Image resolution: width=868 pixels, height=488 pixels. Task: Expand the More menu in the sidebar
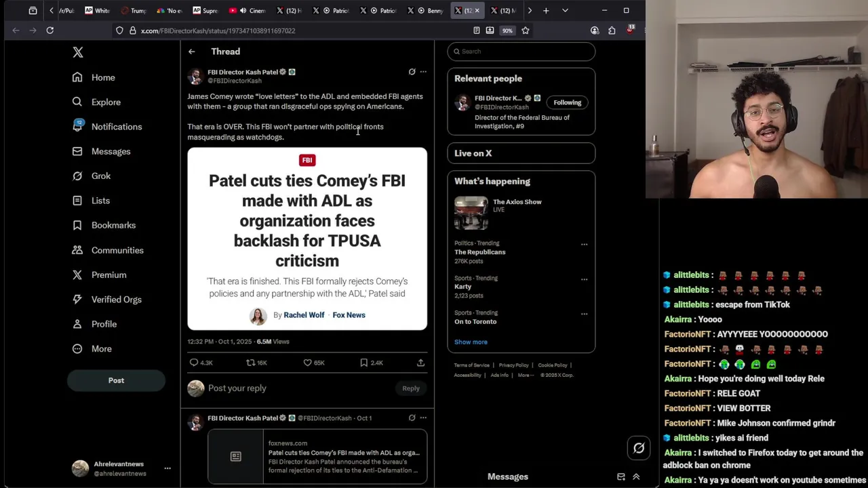(x=92, y=348)
